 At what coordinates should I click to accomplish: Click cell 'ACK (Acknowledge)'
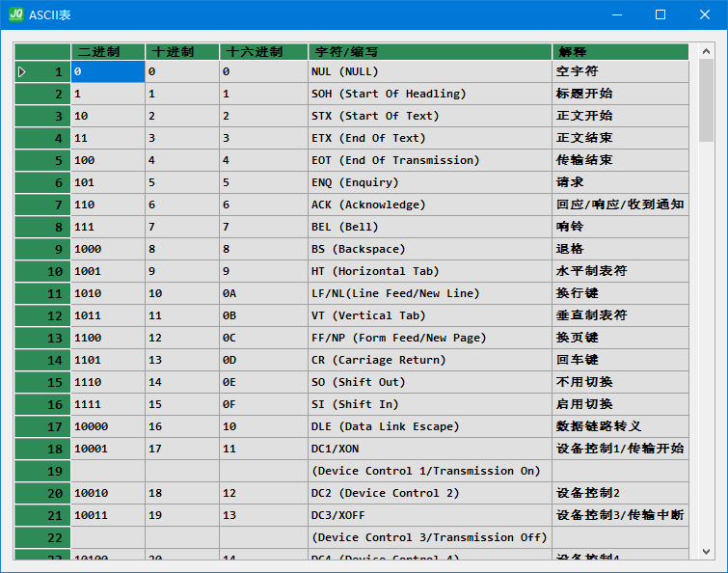430,205
